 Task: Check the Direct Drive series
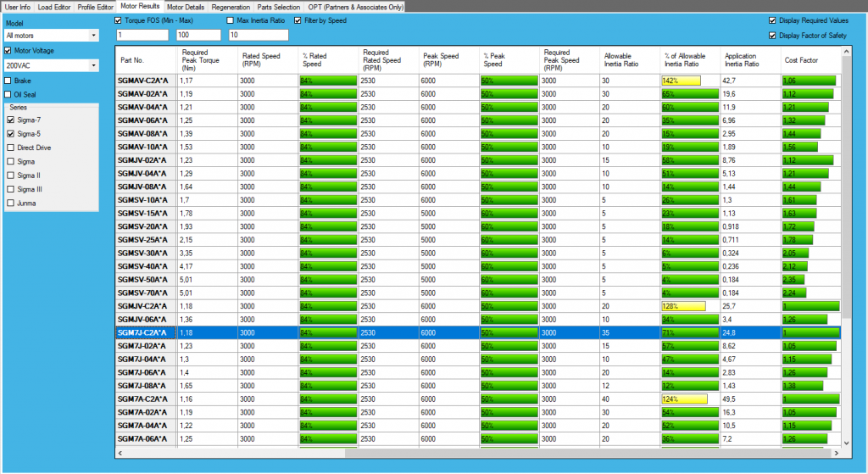[10, 148]
